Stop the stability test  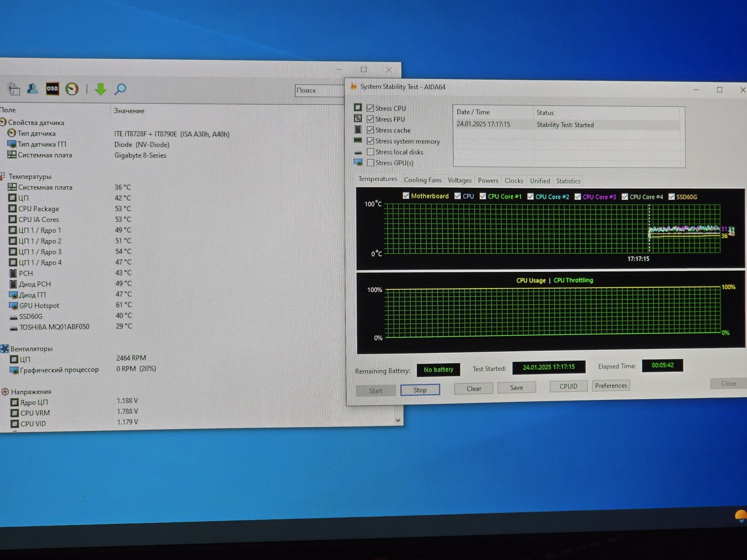(420, 390)
